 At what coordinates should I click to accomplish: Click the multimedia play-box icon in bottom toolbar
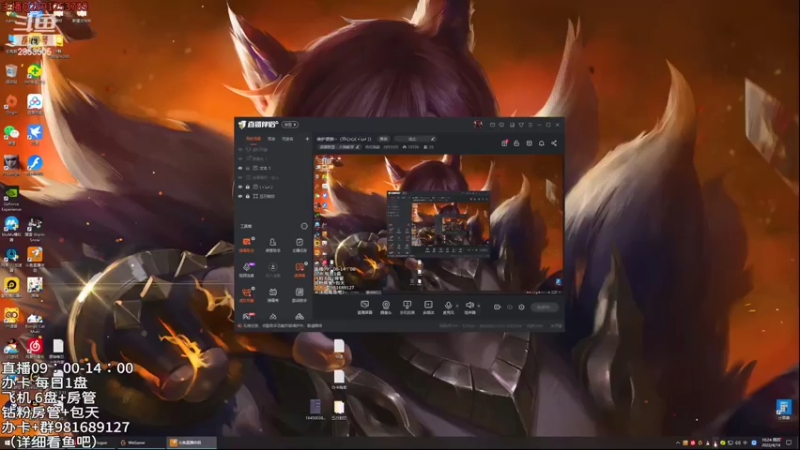(x=428, y=307)
